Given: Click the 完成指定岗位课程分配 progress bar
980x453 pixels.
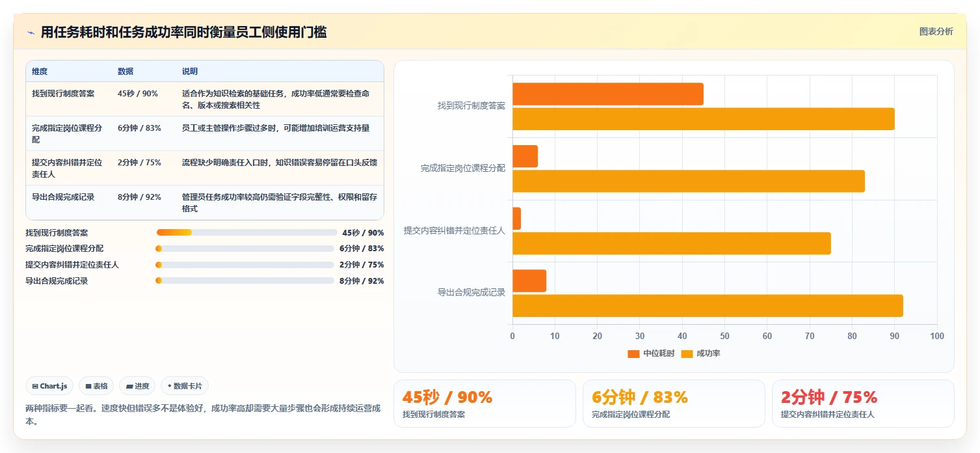Looking at the screenshot, I should point(245,249).
